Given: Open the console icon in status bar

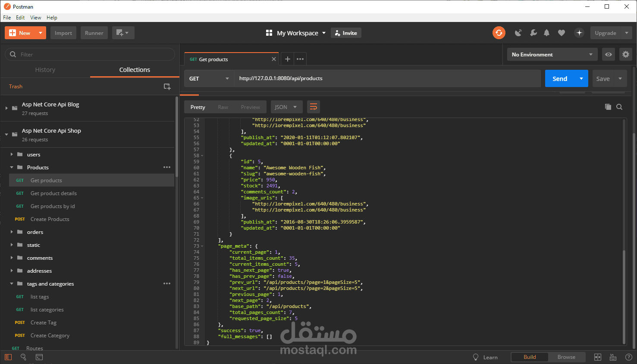Looking at the screenshot, I should click(x=39, y=357).
